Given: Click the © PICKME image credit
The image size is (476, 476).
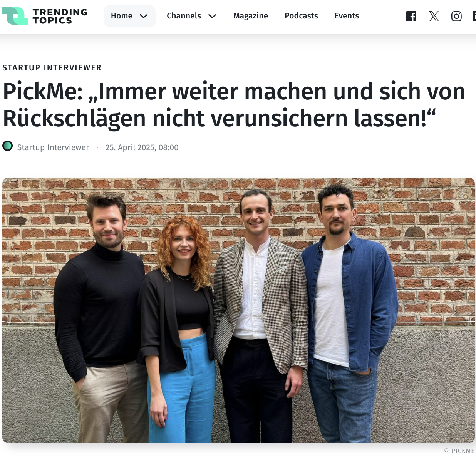Looking at the screenshot, I should click(x=459, y=451).
